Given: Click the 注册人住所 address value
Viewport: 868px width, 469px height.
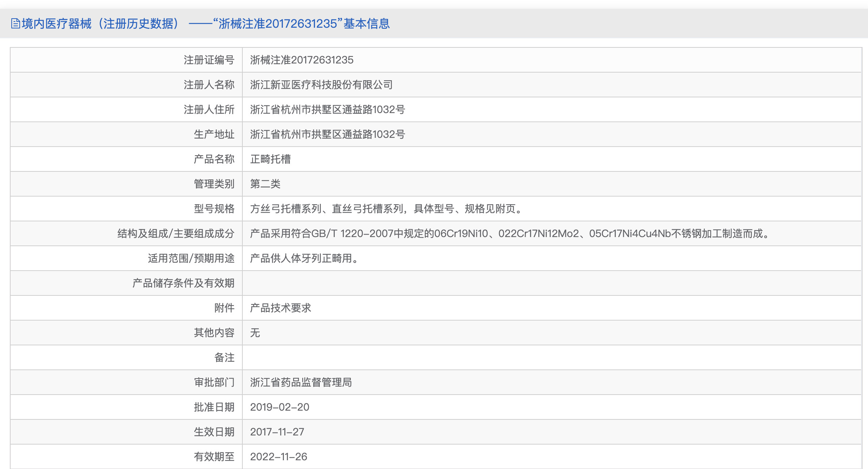Looking at the screenshot, I should coord(327,109).
